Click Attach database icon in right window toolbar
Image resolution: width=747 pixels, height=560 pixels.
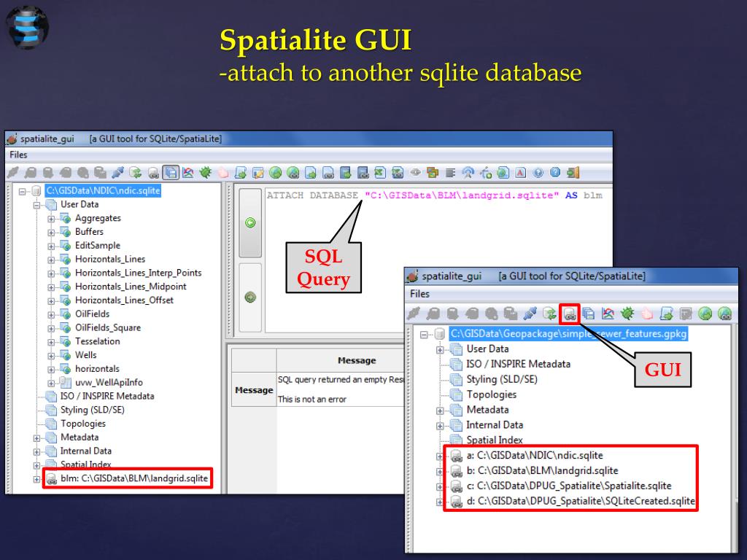(570, 314)
